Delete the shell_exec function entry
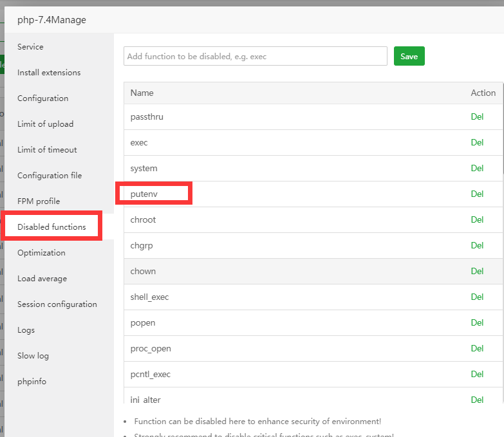The height and width of the screenshot is (437, 504). coord(477,297)
